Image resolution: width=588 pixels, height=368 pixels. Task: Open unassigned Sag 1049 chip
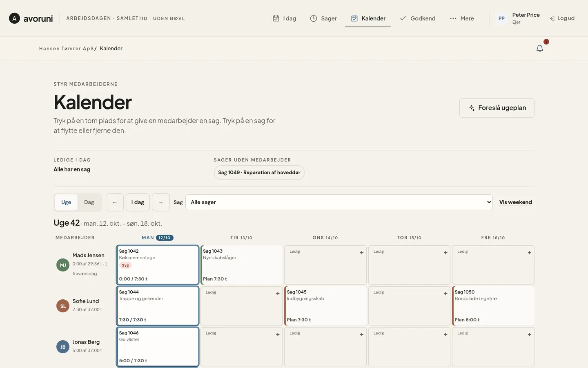[259, 173]
